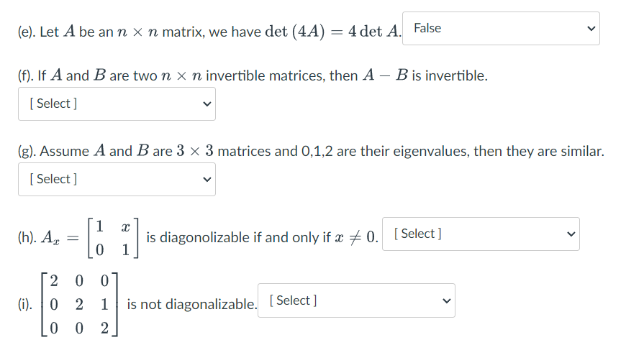Click the chevron arrow of question (h) dropdown
Viewport: 644px width, 345px height.
(x=571, y=234)
